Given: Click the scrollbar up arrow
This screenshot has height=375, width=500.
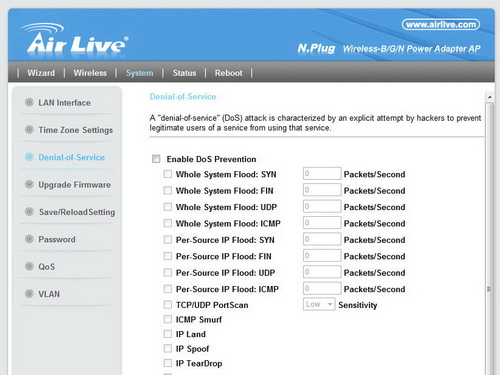Looking at the screenshot, I should [489, 97].
